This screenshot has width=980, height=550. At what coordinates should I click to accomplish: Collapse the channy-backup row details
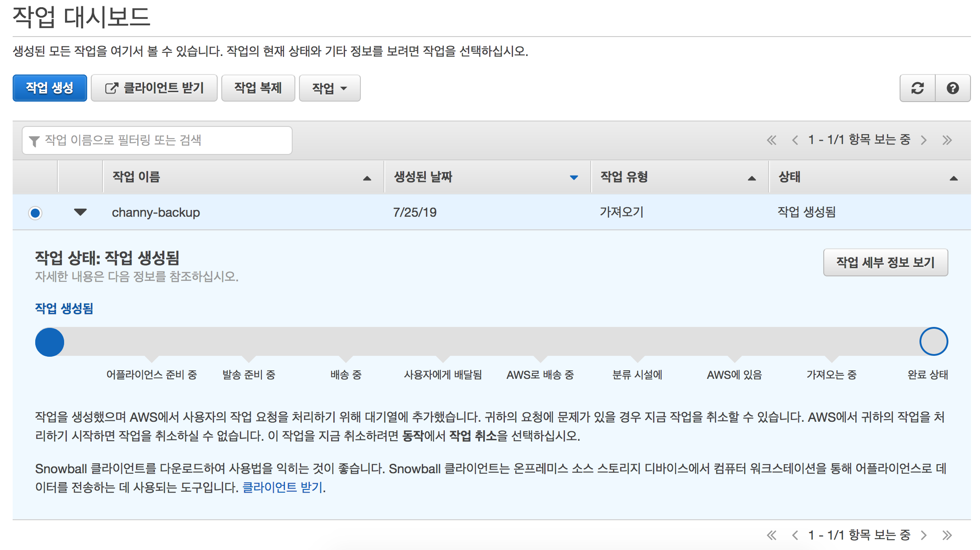tap(80, 212)
